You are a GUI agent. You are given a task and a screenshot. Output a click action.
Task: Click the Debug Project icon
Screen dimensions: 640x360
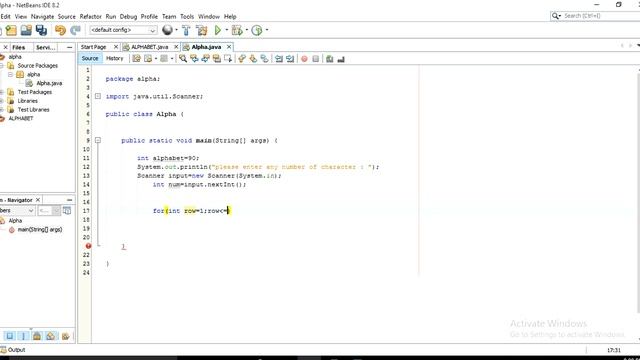click(236, 30)
